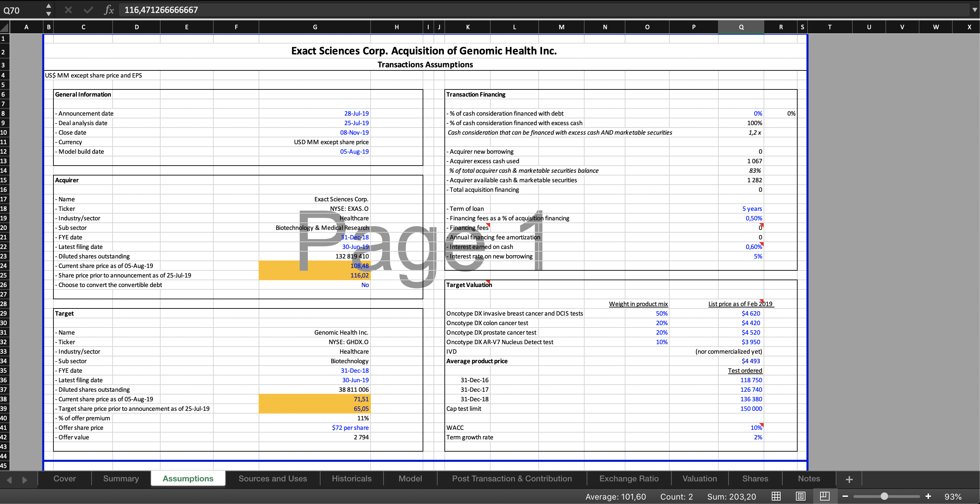Click the formula bar value 116,471266666667
The image size is (980, 504).
pos(161,10)
